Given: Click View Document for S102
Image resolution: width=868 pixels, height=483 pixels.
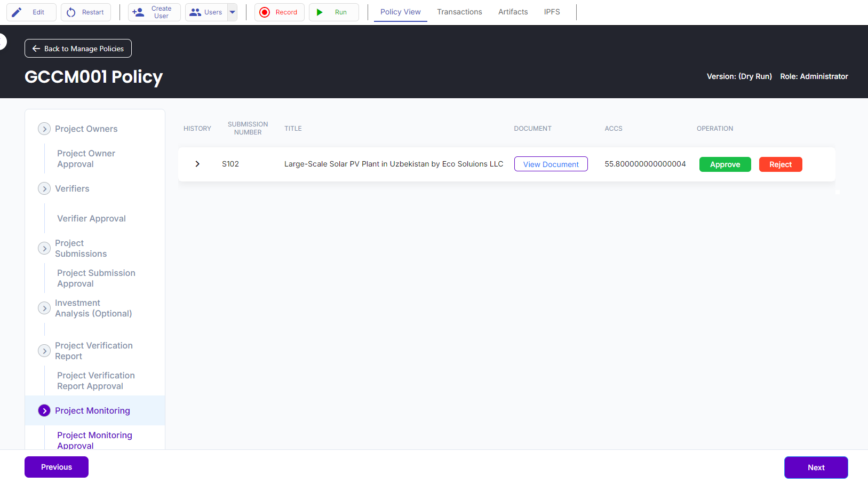Looking at the screenshot, I should click(551, 164).
